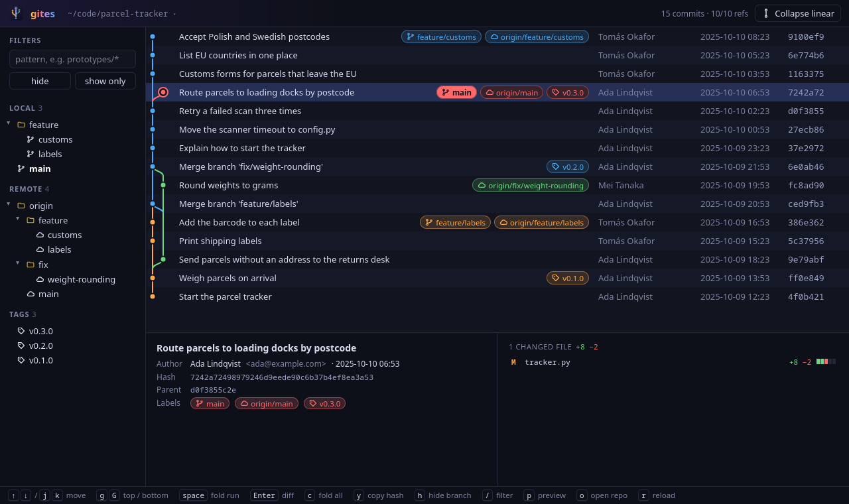Click origin/main label in commit row
The width and height of the screenshot is (849, 504).
coord(511,92)
